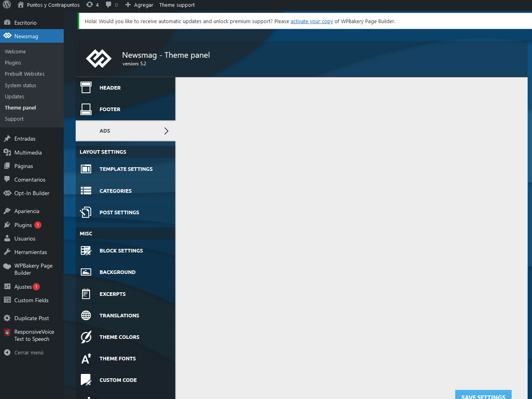The width and height of the screenshot is (532, 399).
Task: Click the Footer layout icon
Action: pyautogui.click(x=86, y=109)
